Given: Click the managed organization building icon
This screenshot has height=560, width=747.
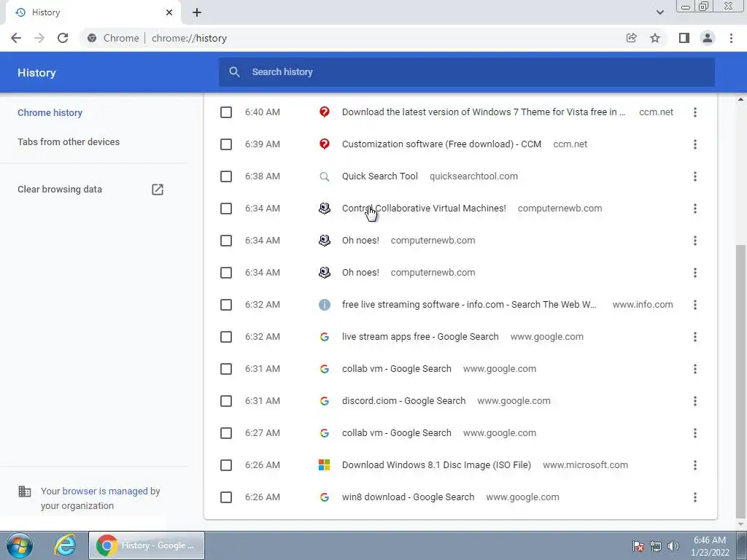Looking at the screenshot, I should [x=25, y=491].
